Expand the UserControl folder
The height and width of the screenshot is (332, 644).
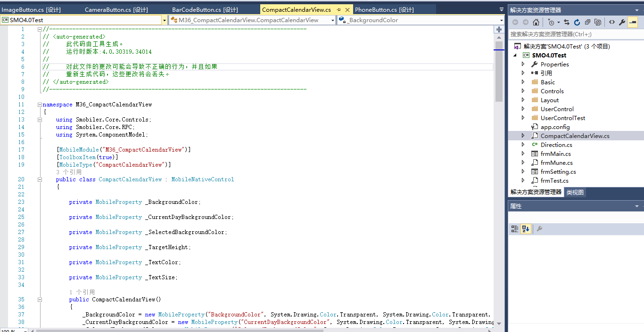click(x=523, y=109)
